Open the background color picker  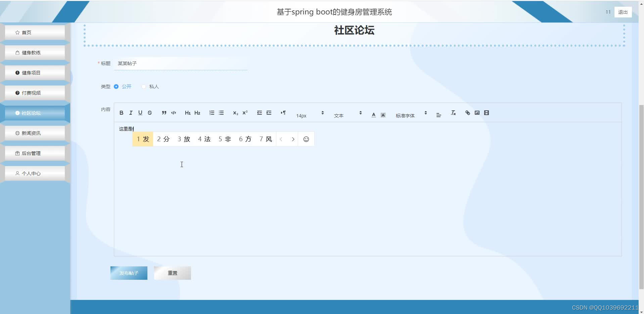[383, 115]
